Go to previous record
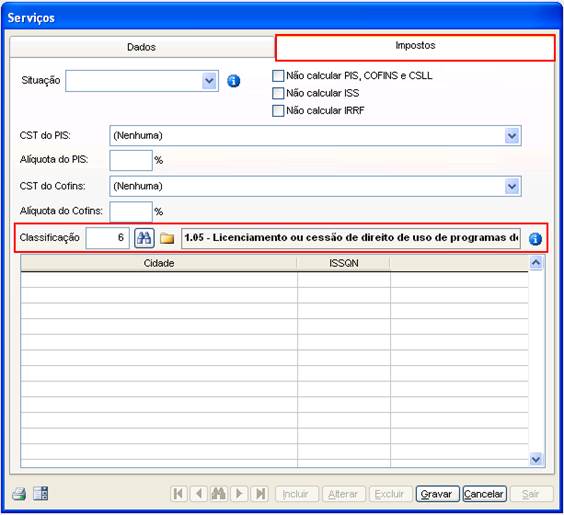Image resolution: width=564 pixels, height=515 pixels. coord(199,494)
